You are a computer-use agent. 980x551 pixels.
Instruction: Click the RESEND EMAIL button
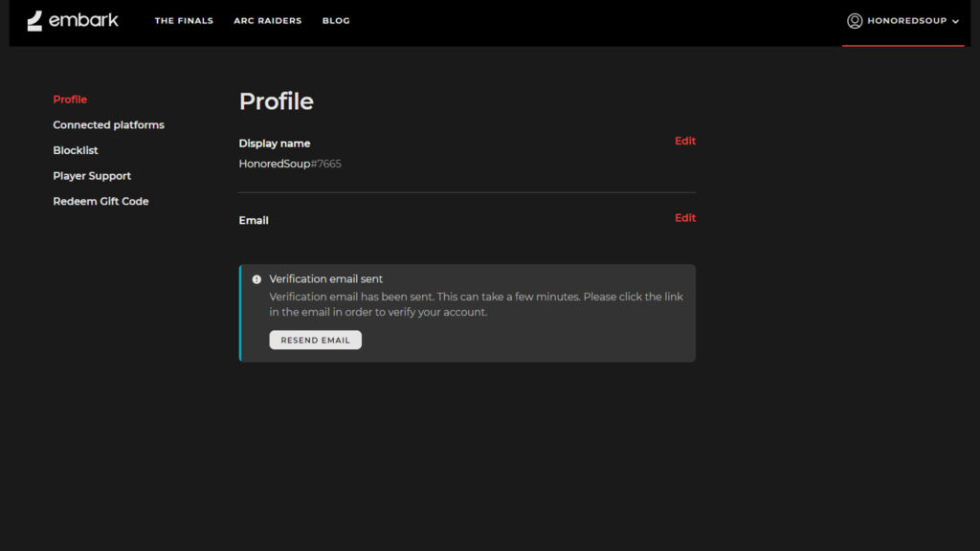[x=315, y=340]
